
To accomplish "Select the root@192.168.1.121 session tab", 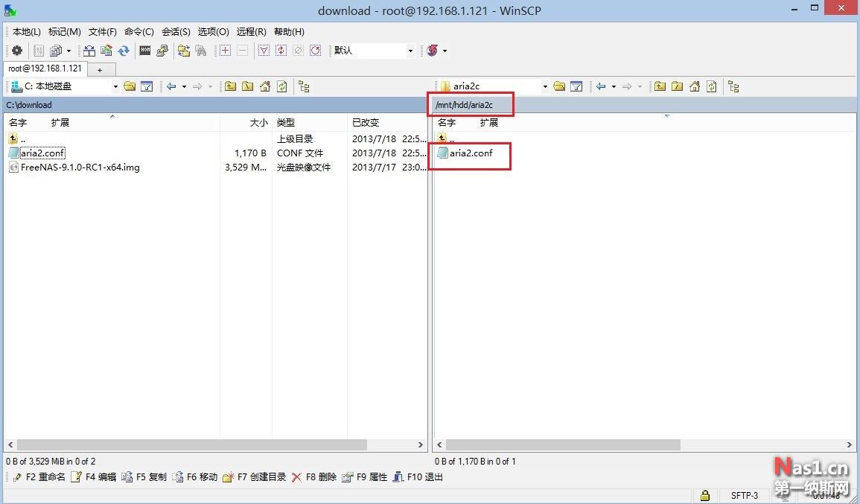I will pyautogui.click(x=45, y=68).
